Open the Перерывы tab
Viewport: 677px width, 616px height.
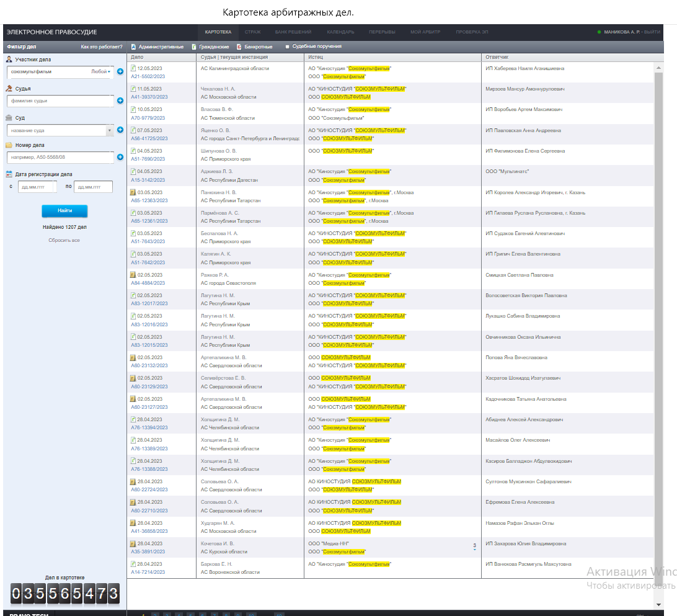[382, 32]
